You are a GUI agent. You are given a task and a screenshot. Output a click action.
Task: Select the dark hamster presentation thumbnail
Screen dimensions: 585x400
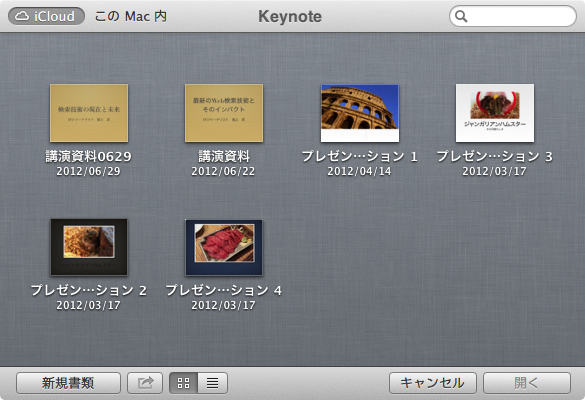pyautogui.click(x=89, y=247)
